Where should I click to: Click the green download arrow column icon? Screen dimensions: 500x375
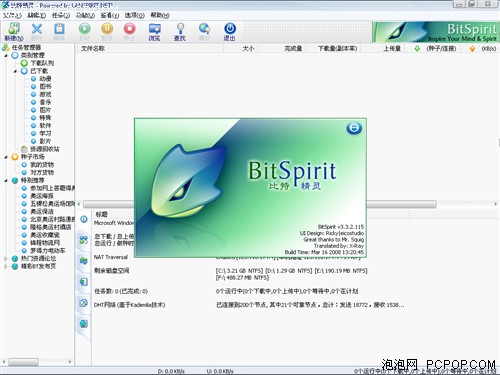click(x=417, y=49)
